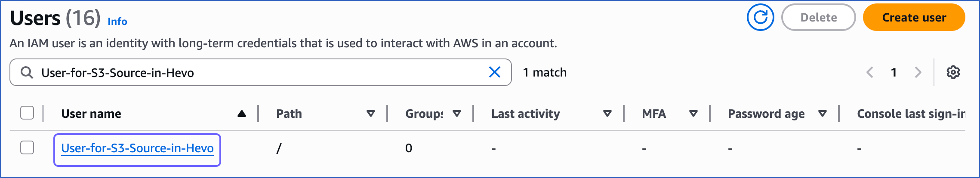980x178 pixels.
Task: Sort by Groups column arrow
Action: [x=457, y=114]
